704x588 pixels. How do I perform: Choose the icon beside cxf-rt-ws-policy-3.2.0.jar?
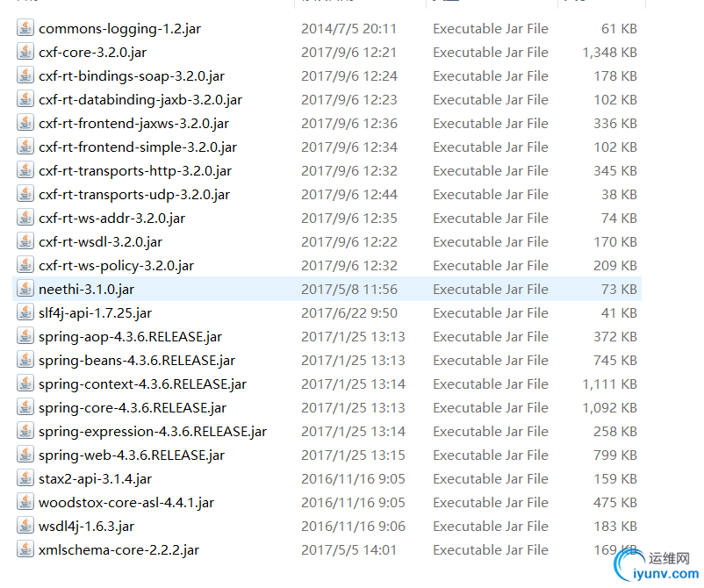click(25, 265)
